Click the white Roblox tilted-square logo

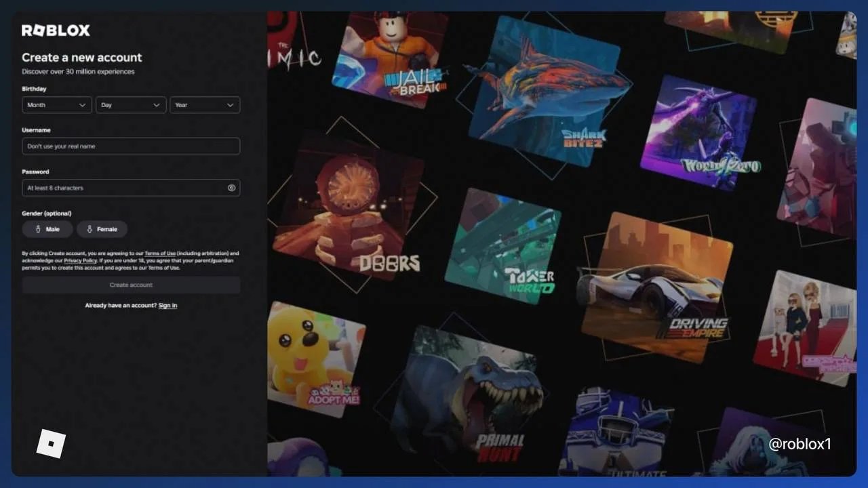pyautogui.click(x=51, y=443)
